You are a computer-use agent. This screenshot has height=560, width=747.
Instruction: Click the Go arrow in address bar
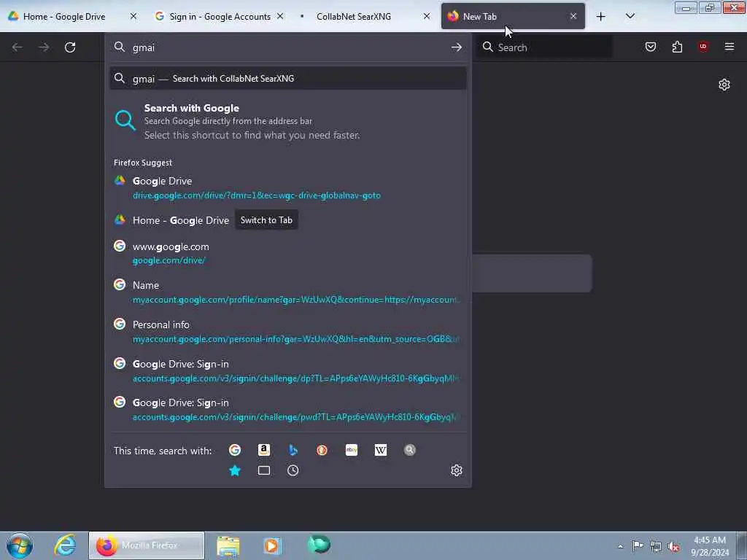[457, 47]
